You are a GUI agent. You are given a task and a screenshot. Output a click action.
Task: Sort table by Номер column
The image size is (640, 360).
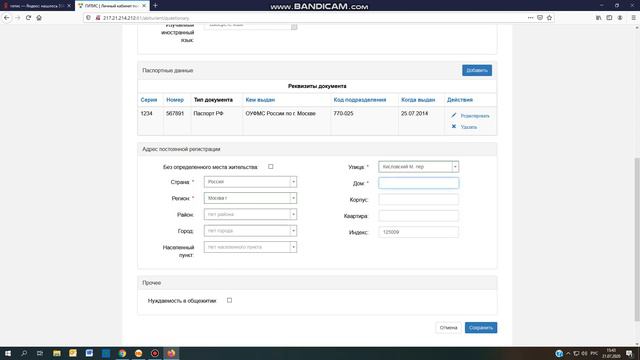(175, 100)
